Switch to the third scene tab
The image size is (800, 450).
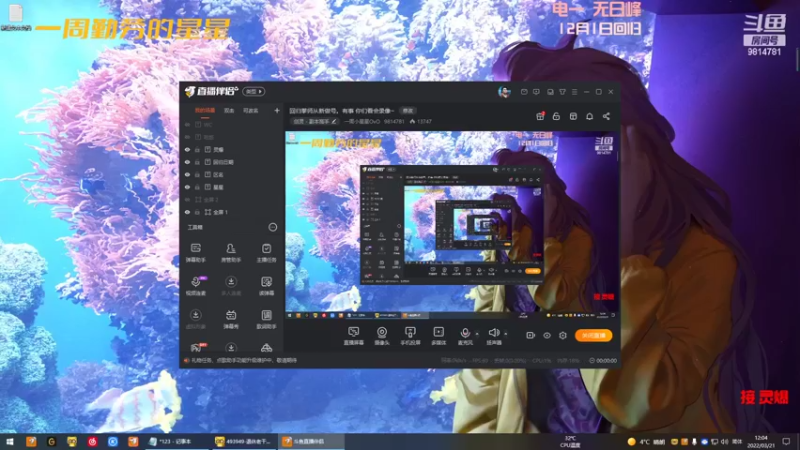point(251,111)
